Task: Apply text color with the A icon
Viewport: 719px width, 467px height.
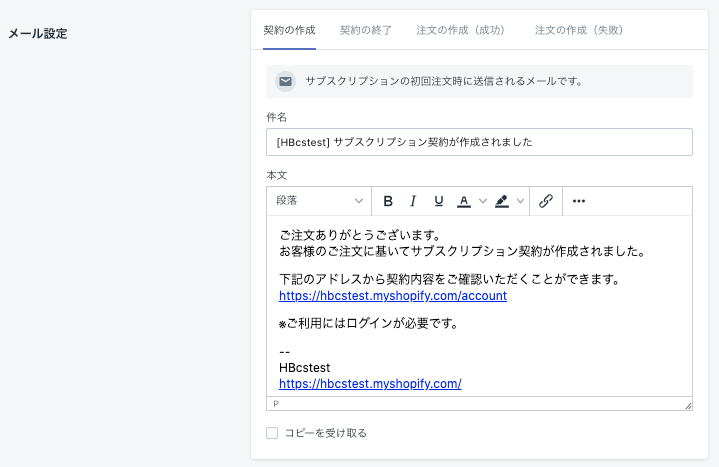Action: 464,201
